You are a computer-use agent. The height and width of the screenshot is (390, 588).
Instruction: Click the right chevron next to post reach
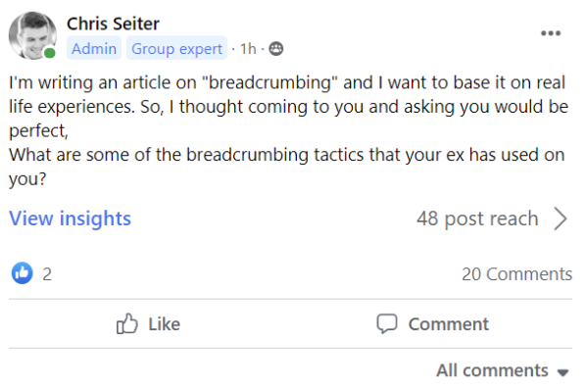(561, 219)
